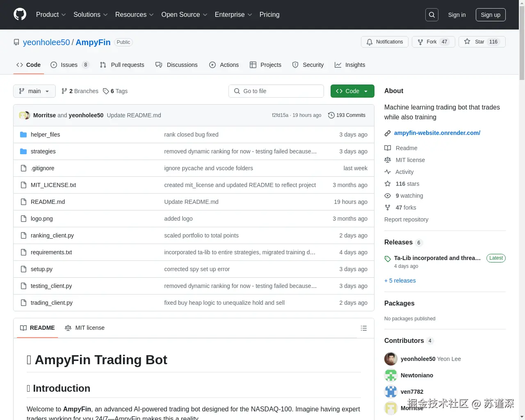Viewport: 525px width, 420px height.
Task: Switch to the Actions tab
Action: click(224, 65)
